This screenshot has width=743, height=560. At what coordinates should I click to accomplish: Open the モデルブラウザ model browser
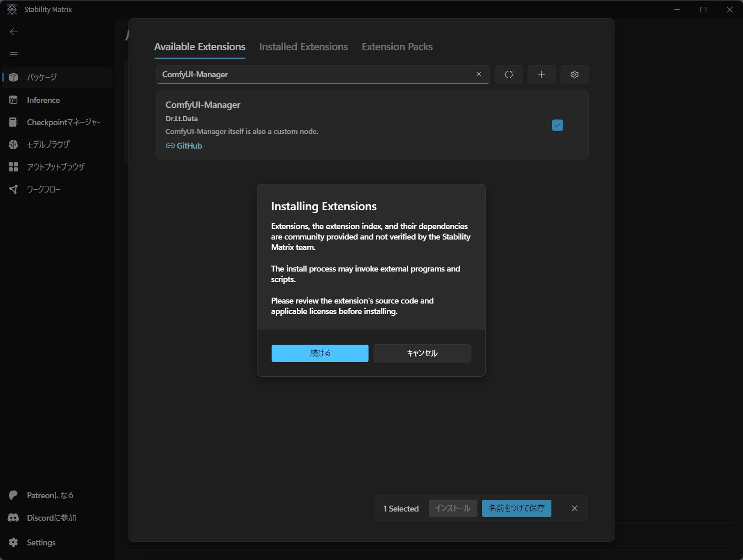point(48,144)
